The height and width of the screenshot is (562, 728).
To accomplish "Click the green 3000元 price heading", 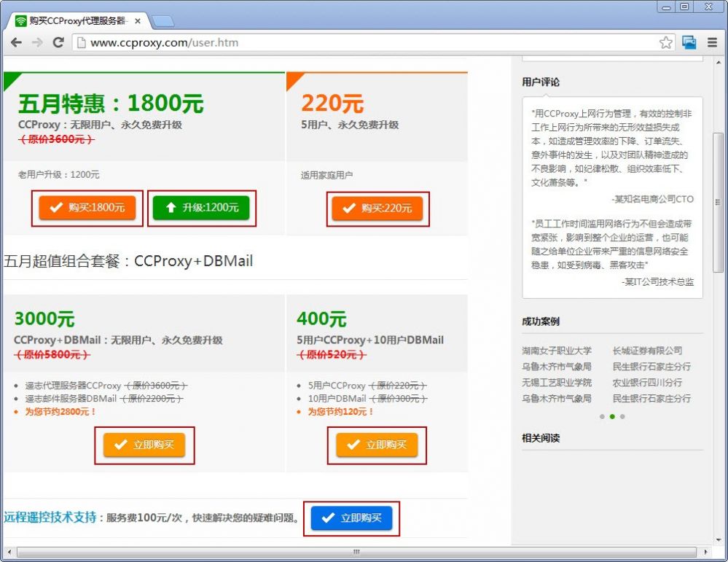I will 44,319.
